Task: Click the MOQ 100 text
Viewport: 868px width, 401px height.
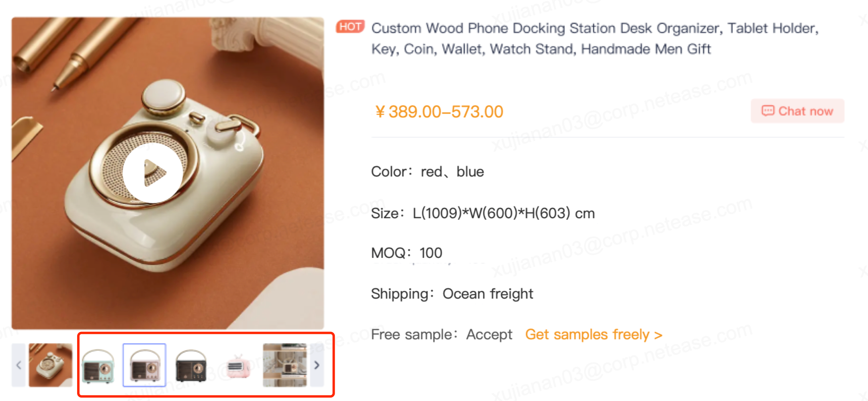Action: click(407, 253)
